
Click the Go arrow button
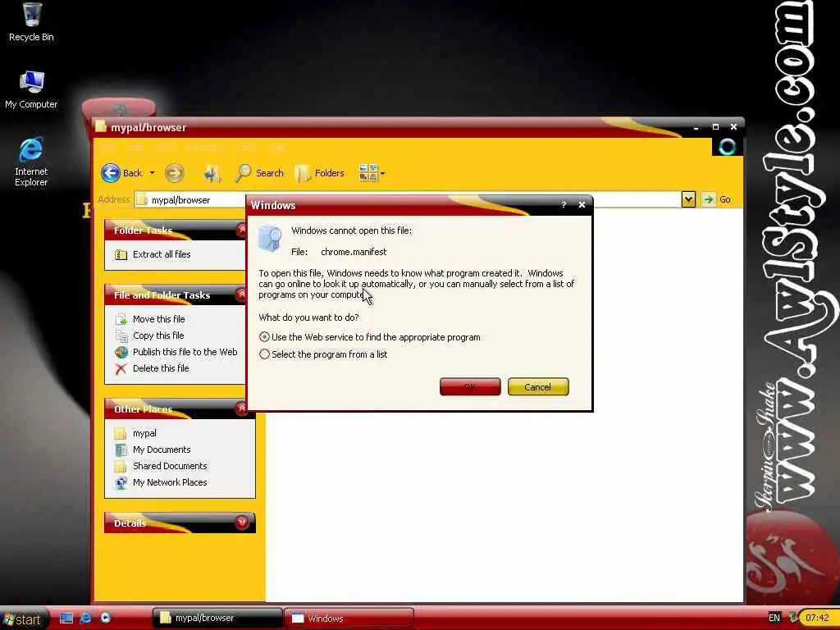(708, 200)
